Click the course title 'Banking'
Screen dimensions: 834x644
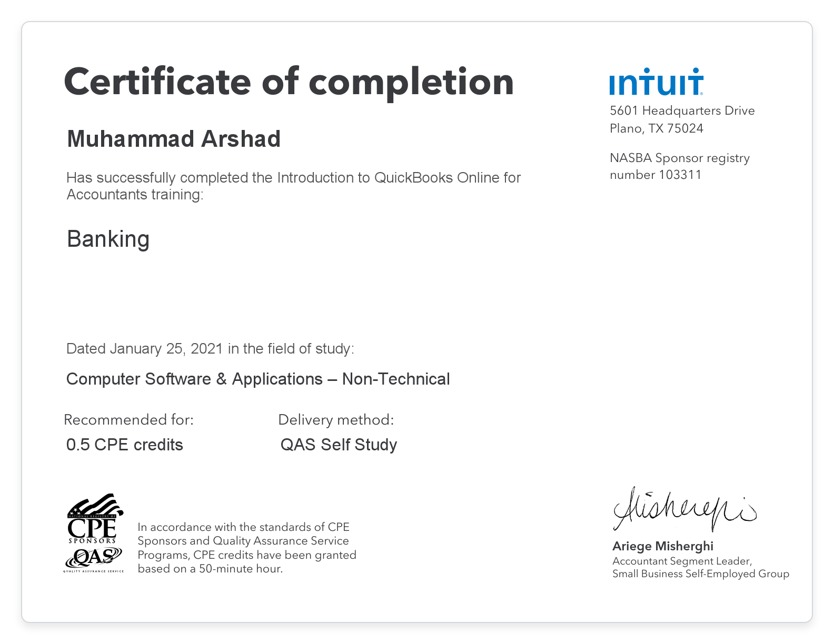pos(108,239)
